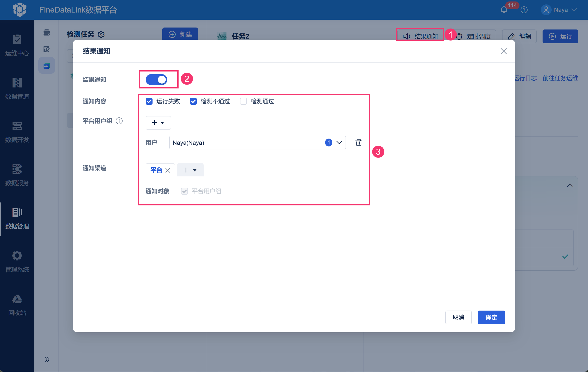The width and height of the screenshot is (588, 372).
Task: Click the 取消 button
Action: tap(458, 317)
